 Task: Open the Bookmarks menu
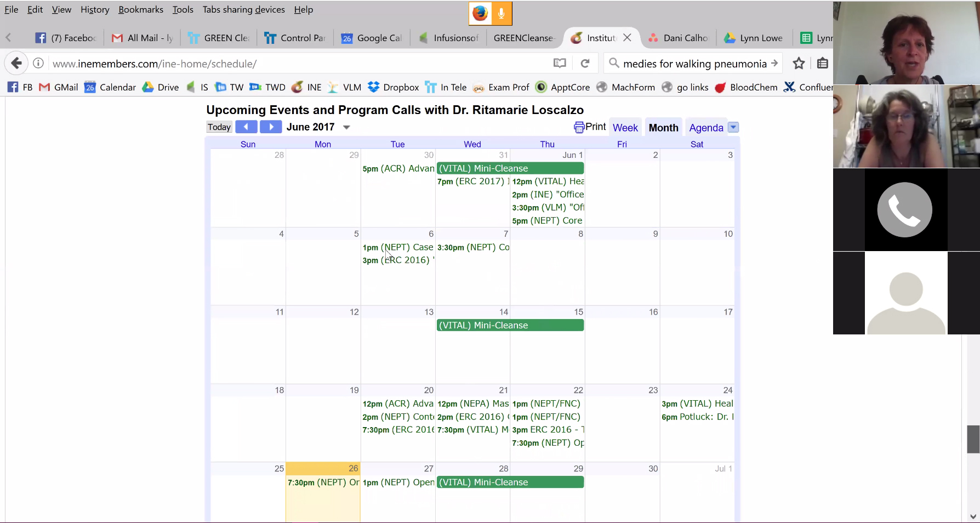coord(141,10)
